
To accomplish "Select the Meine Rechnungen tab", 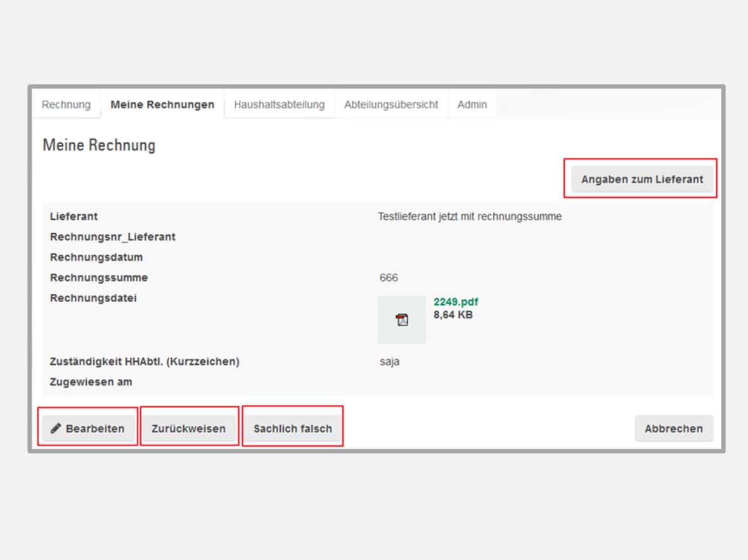I will (x=162, y=105).
